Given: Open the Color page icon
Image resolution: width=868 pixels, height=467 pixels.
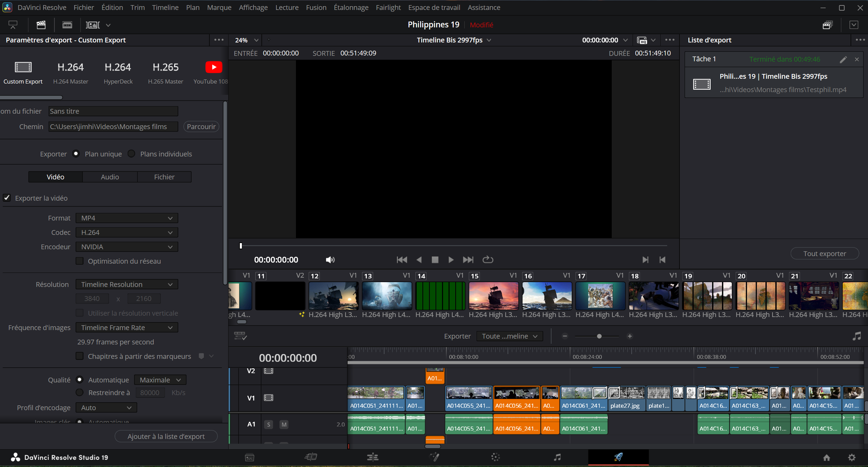Looking at the screenshot, I should click(x=495, y=457).
